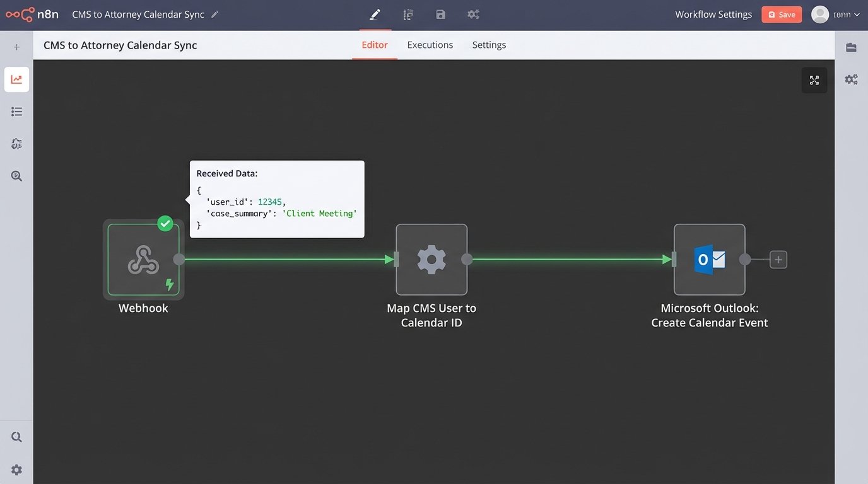Screen dimensions: 868x484
Task: Open the Microsoft Outlook node
Action: [x=709, y=260]
